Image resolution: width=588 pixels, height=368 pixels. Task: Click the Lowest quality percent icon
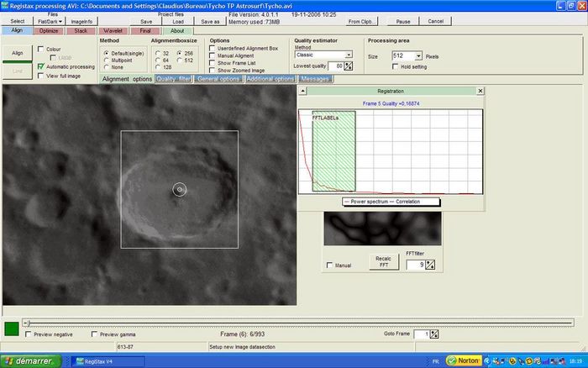click(x=349, y=66)
